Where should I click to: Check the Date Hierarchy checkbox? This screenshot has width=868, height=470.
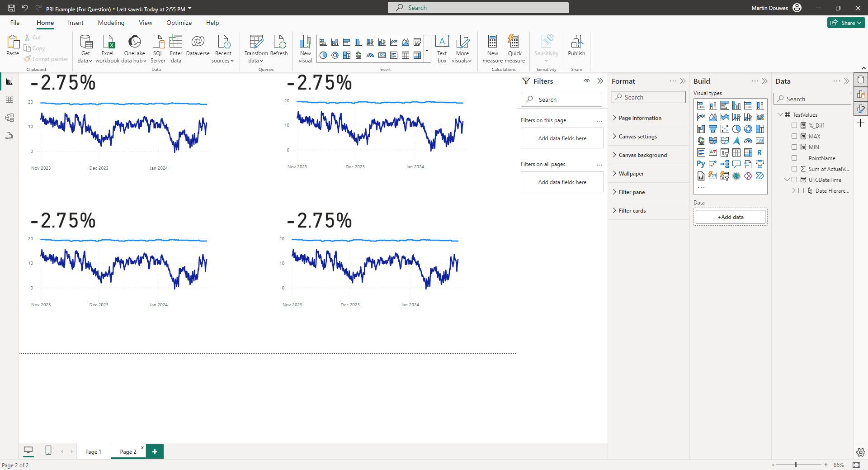coord(801,190)
